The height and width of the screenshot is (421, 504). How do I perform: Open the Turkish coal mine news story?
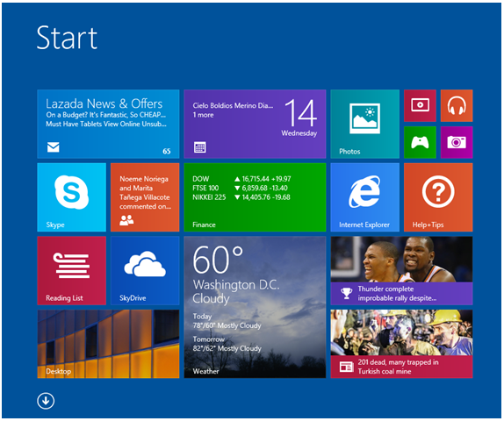401,344
